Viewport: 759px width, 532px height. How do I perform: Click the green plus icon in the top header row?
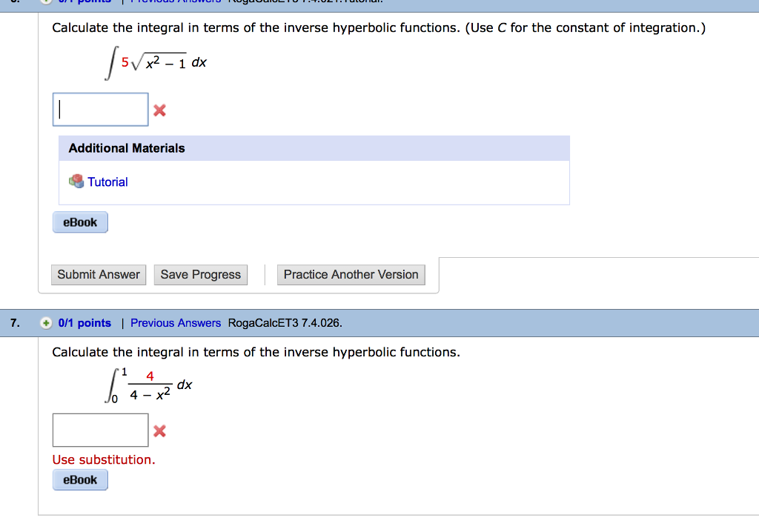coord(46,3)
